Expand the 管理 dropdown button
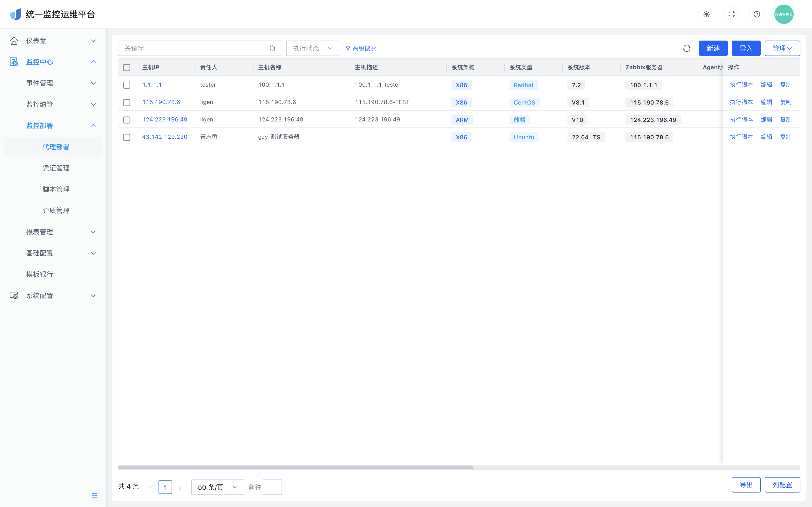This screenshot has width=812, height=507. click(x=782, y=48)
